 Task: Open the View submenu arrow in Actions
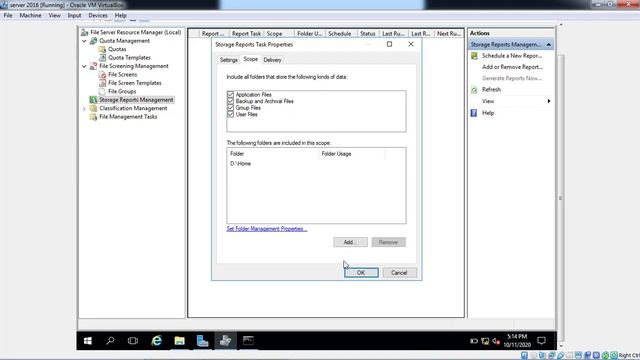coord(549,101)
